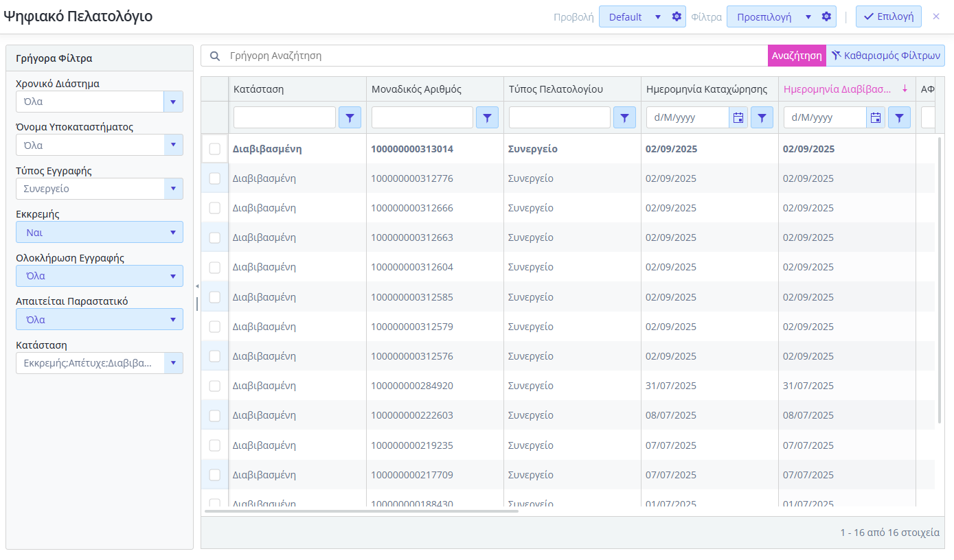Tick checkbox for record 100000000312776
This screenshot has height=560, width=954.
pyautogui.click(x=215, y=178)
